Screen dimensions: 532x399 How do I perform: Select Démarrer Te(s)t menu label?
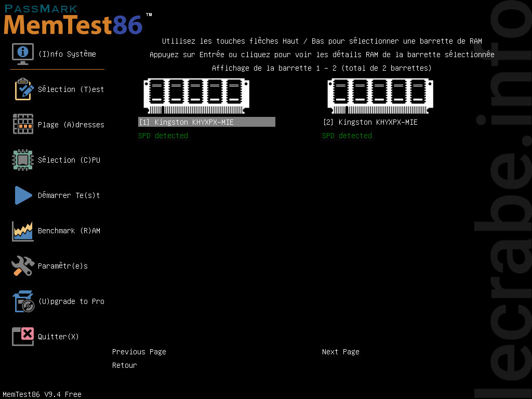coord(69,195)
